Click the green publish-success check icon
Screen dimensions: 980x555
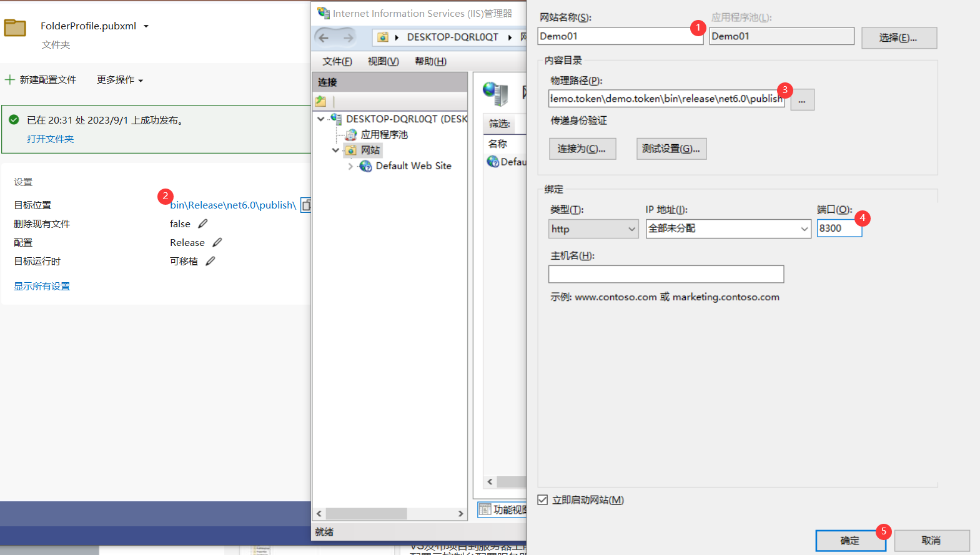tap(14, 120)
